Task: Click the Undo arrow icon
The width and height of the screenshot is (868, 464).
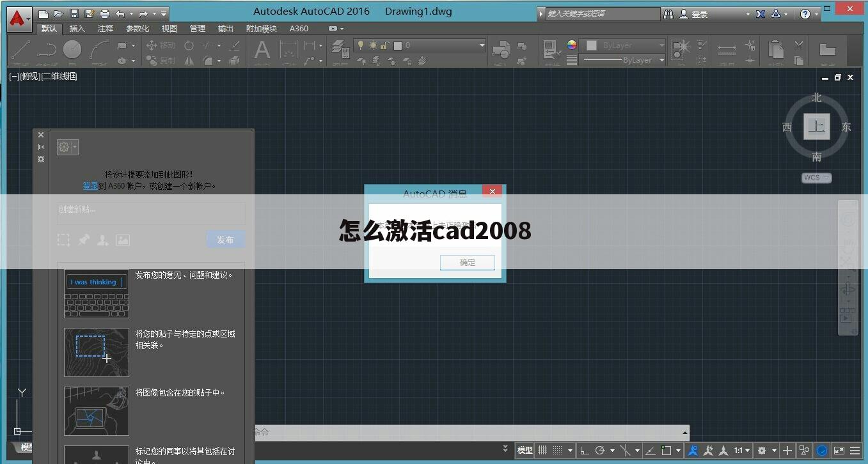Action: pyautogui.click(x=120, y=13)
